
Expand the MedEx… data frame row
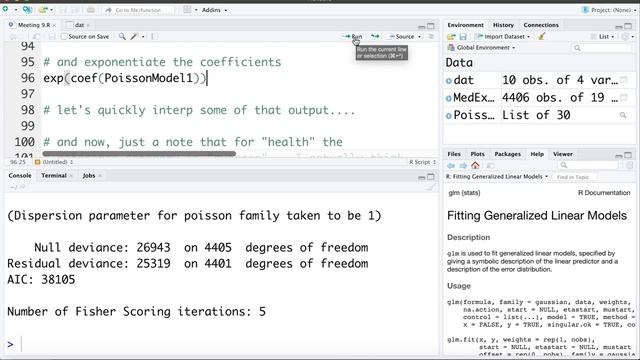coord(449,98)
